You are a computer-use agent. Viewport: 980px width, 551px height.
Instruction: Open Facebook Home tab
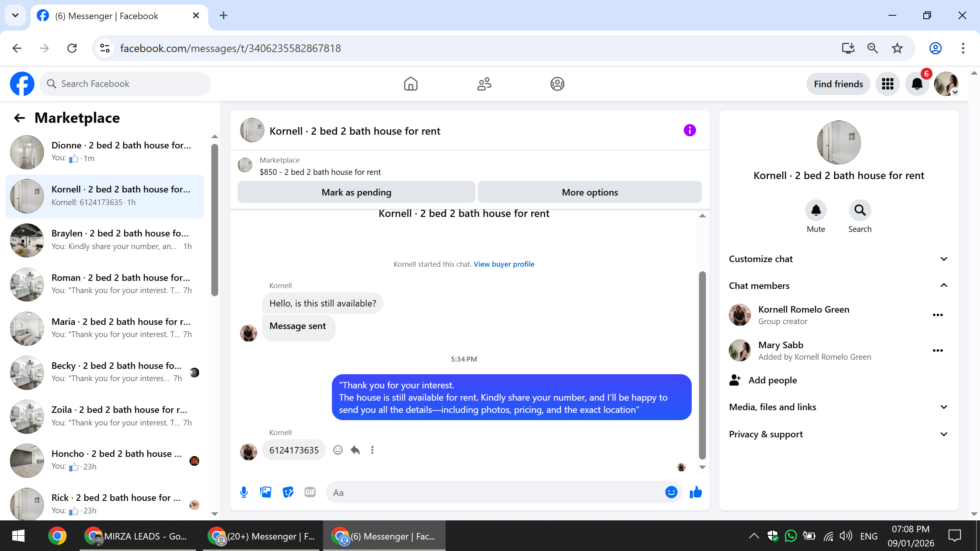tap(410, 84)
